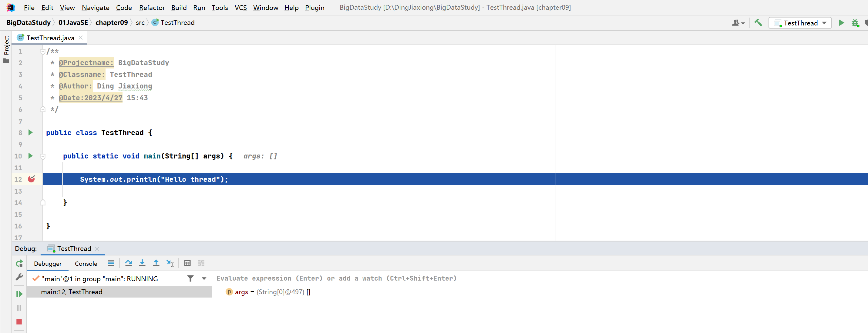The height and width of the screenshot is (333, 868).
Task: Open the Refactor menu
Action: [152, 7]
